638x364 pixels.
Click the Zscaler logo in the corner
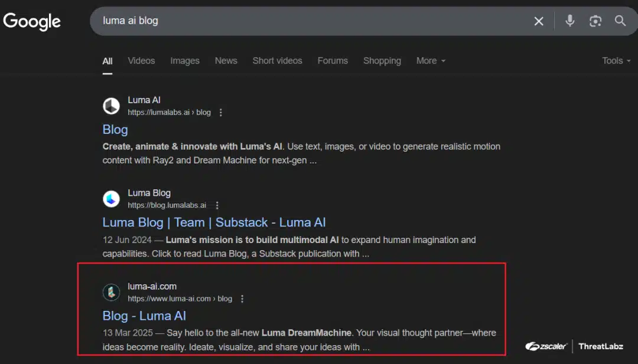546,346
